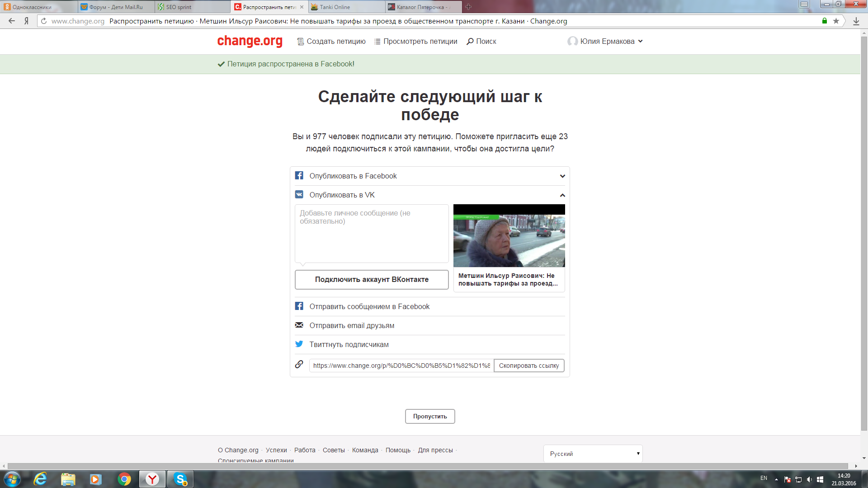Launch Internet Explorer from taskbar
This screenshot has height=488, width=868.
(40, 479)
